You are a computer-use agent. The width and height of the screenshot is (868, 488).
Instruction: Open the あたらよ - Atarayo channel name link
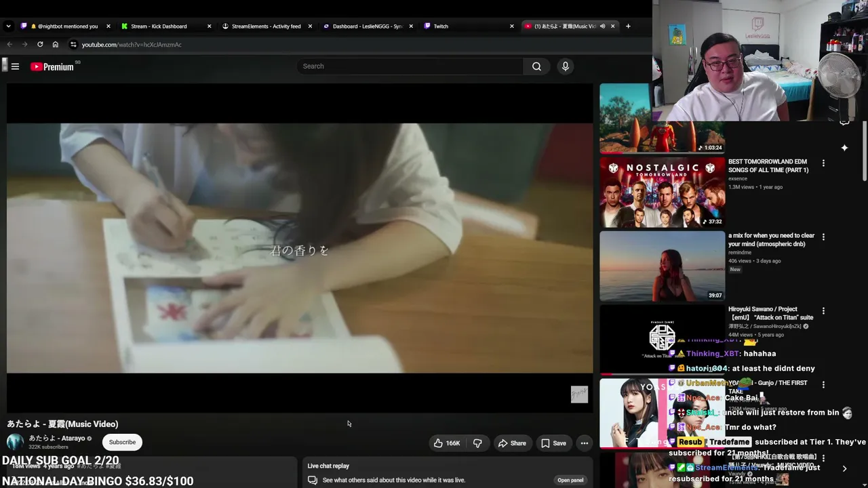[x=57, y=439]
